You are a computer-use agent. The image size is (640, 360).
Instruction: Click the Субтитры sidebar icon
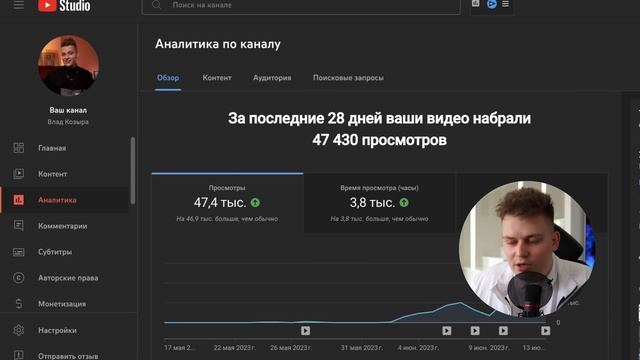[18, 252]
